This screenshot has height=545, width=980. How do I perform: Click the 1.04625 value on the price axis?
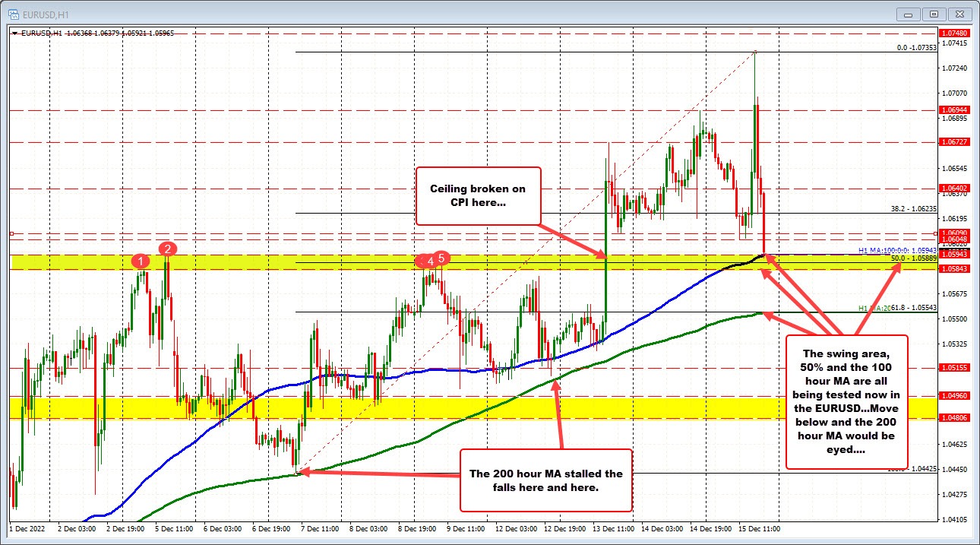click(953, 444)
